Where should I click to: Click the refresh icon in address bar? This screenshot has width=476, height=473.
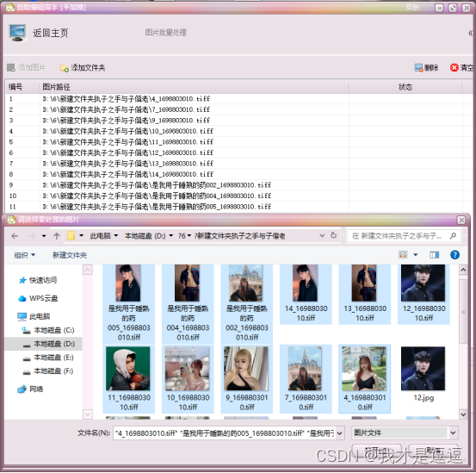click(334, 235)
